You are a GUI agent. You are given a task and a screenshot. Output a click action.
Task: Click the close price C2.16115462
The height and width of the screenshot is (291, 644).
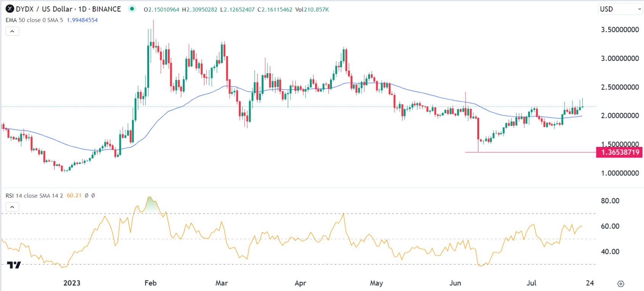(x=275, y=10)
